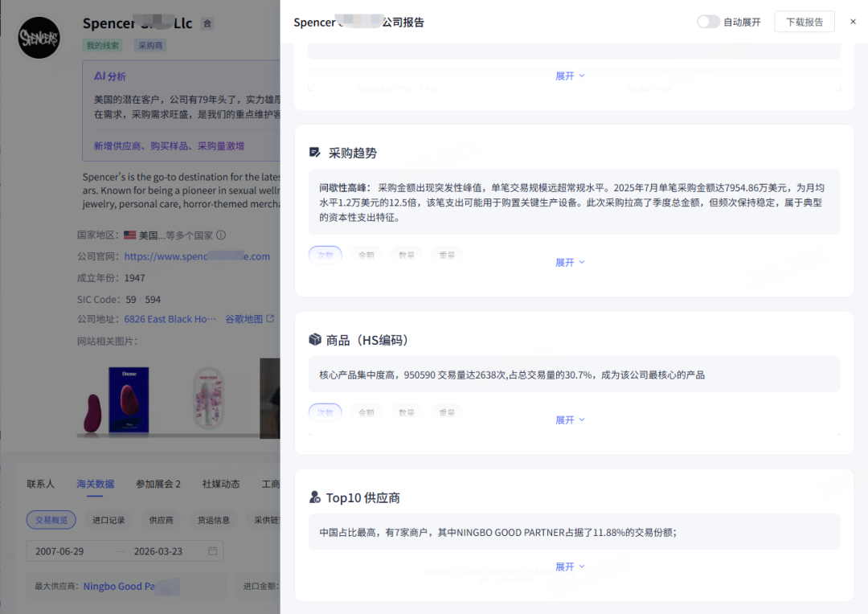Close the company report panel with the X

[x=853, y=22]
